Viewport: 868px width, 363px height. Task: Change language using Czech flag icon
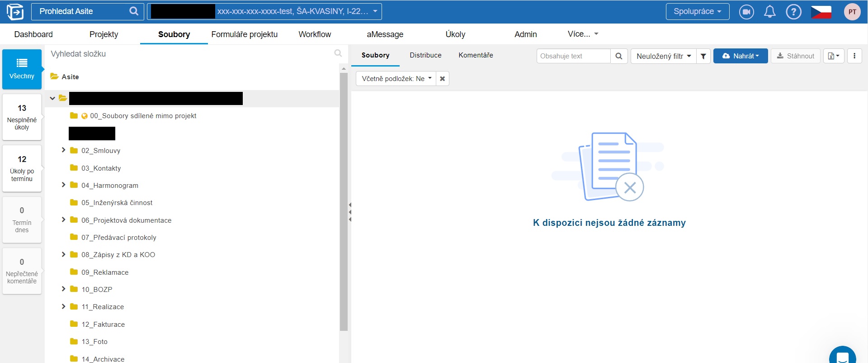coord(821,12)
